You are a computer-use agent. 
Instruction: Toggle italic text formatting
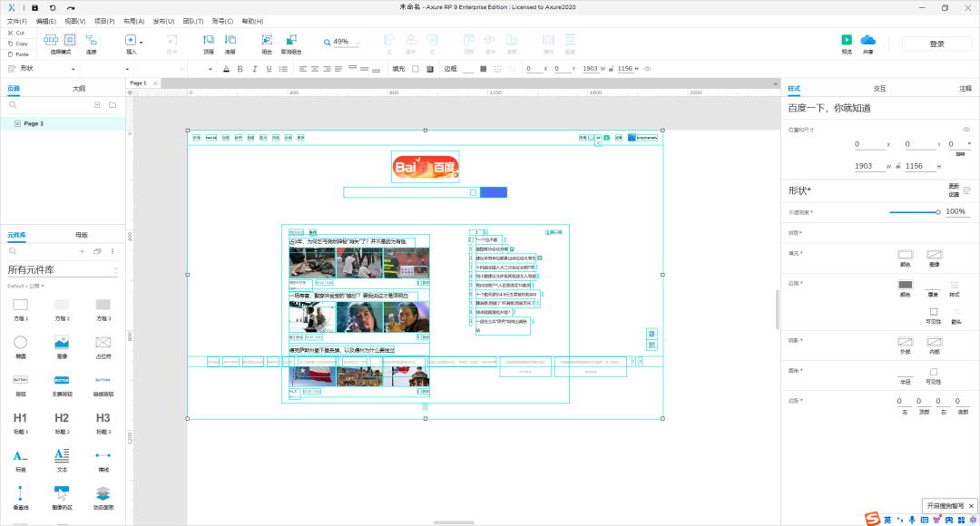tap(254, 69)
